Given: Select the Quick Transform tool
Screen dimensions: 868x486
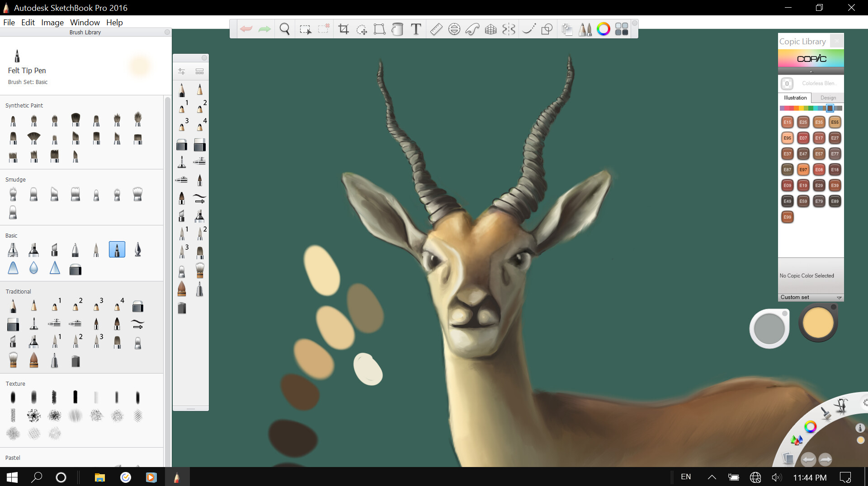Looking at the screenshot, I should (361, 29).
